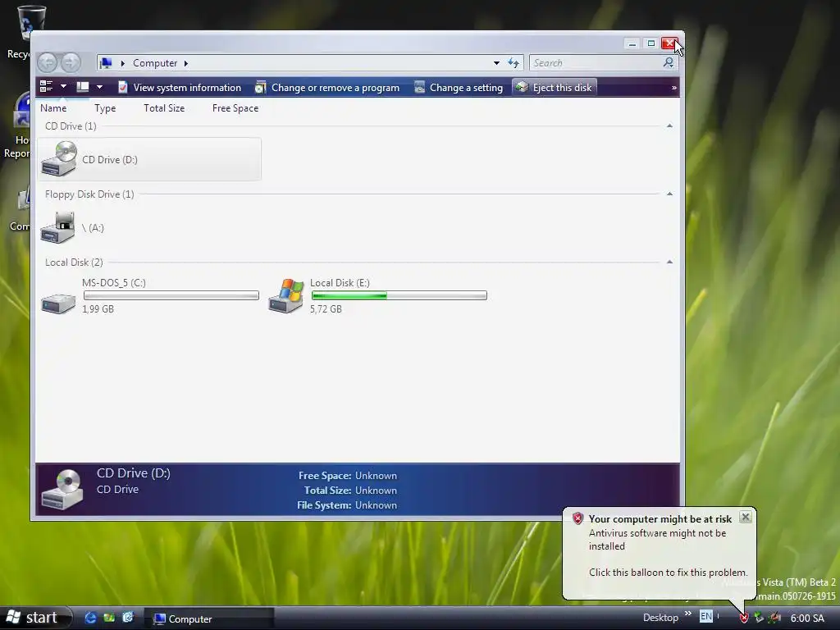Viewport: 840px width, 630px height.
Task: Select the MS-DOS_5 (C:) drive icon
Action: (58, 303)
